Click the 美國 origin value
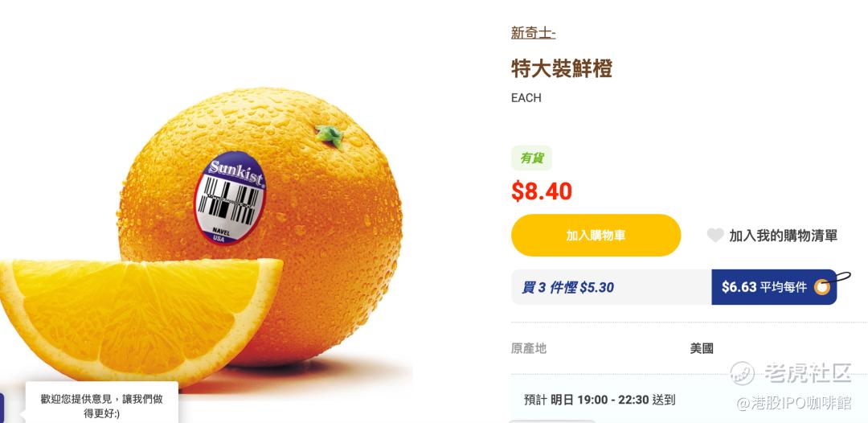The width and height of the screenshot is (868, 423). tap(702, 348)
